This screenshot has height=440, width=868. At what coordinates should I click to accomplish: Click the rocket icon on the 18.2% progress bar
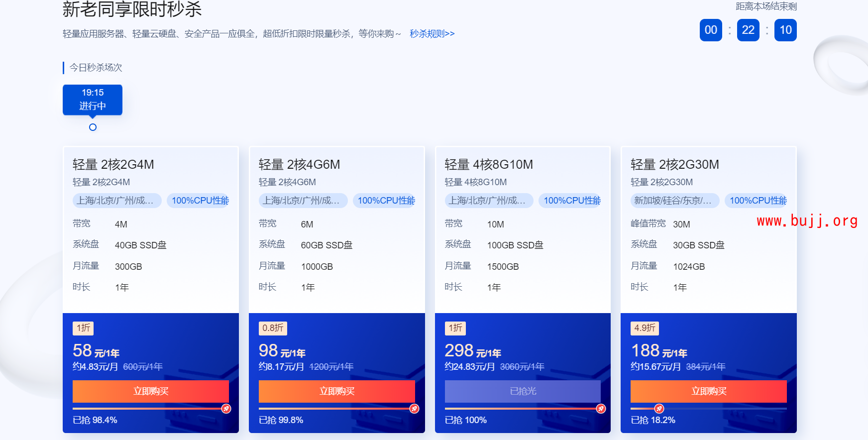coord(659,409)
